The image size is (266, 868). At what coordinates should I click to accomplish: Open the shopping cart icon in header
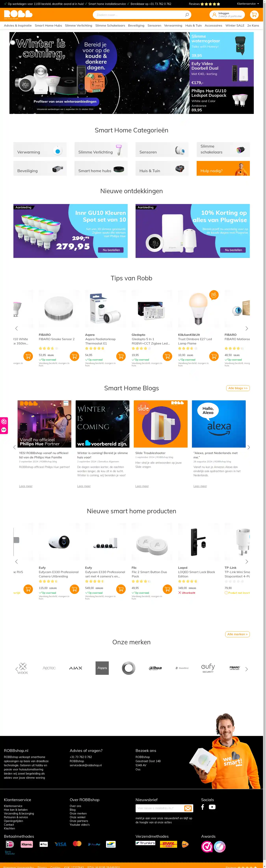pos(254,15)
